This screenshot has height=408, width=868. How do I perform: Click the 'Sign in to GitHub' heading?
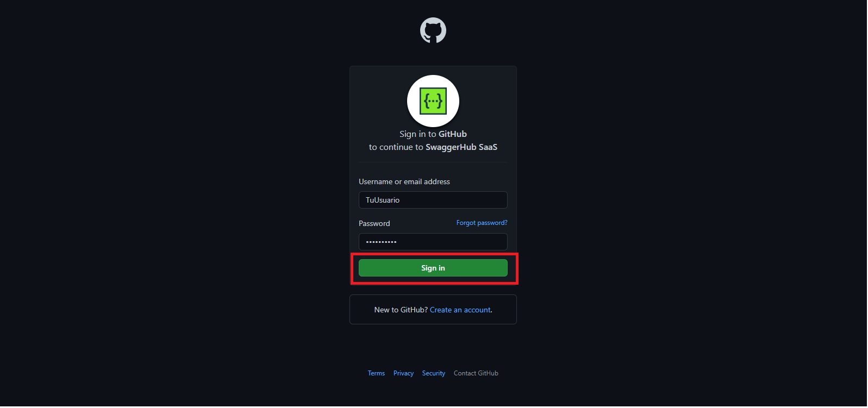[433, 134]
